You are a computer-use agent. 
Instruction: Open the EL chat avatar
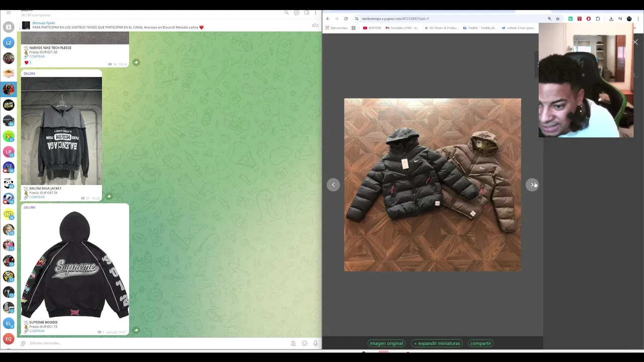pyautogui.click(x=9, y=323)
